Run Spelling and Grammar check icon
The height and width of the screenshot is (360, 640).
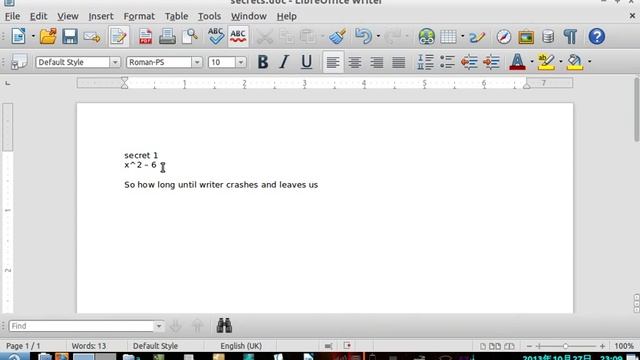(x=216, y=37)
